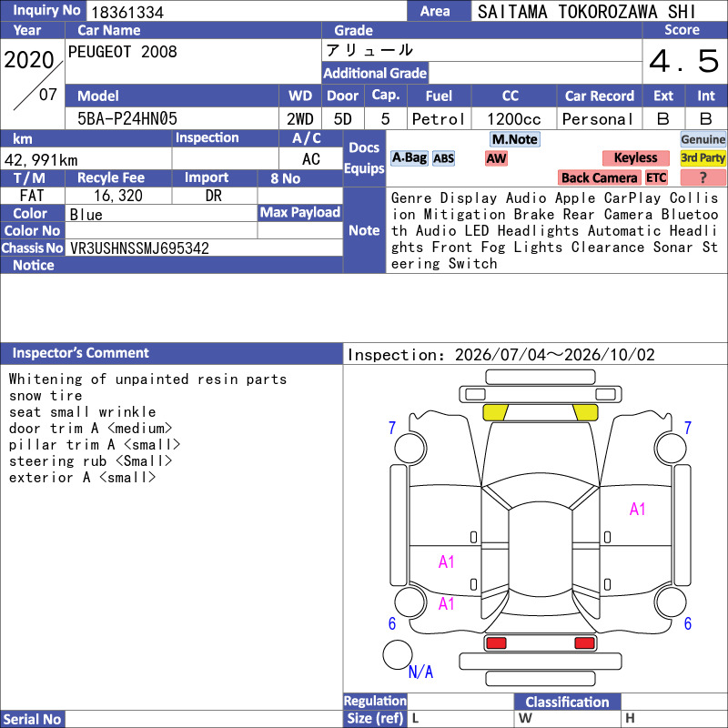Click the Classification label
The image size is (728, 728).
(x=567, y=702)
